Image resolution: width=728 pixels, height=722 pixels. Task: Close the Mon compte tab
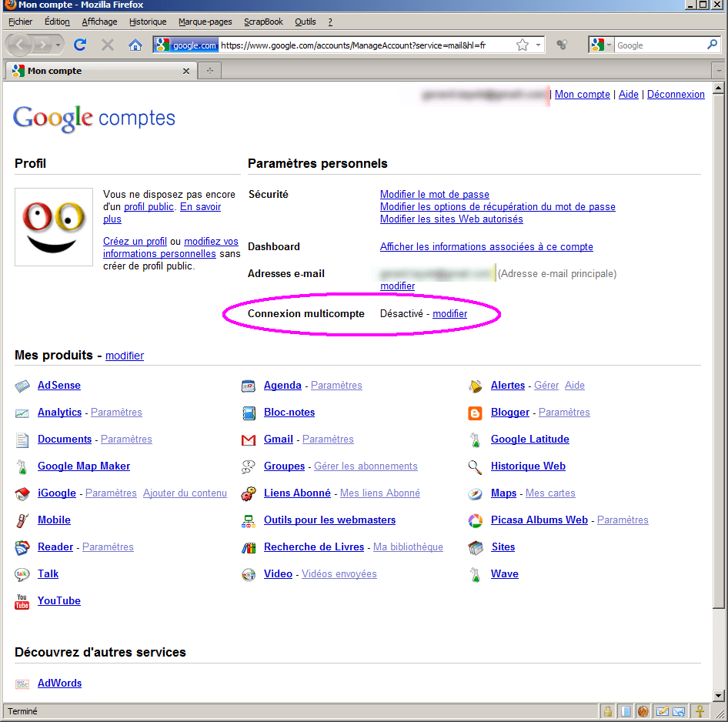pos(186,71)
